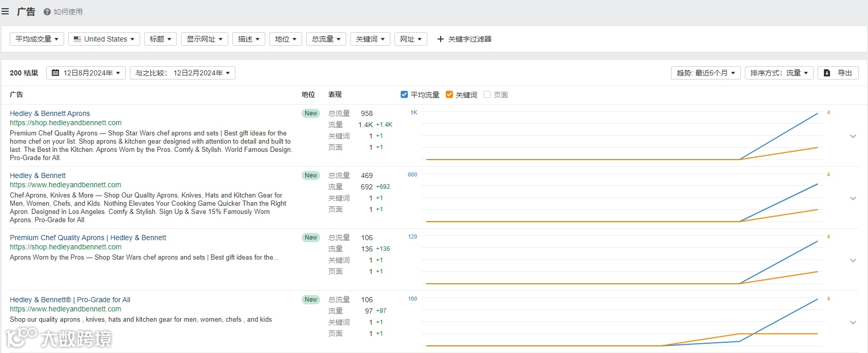The image size is (868, 353).
Task: Open the 显示网址 filter menu
Action: [204, 39]
